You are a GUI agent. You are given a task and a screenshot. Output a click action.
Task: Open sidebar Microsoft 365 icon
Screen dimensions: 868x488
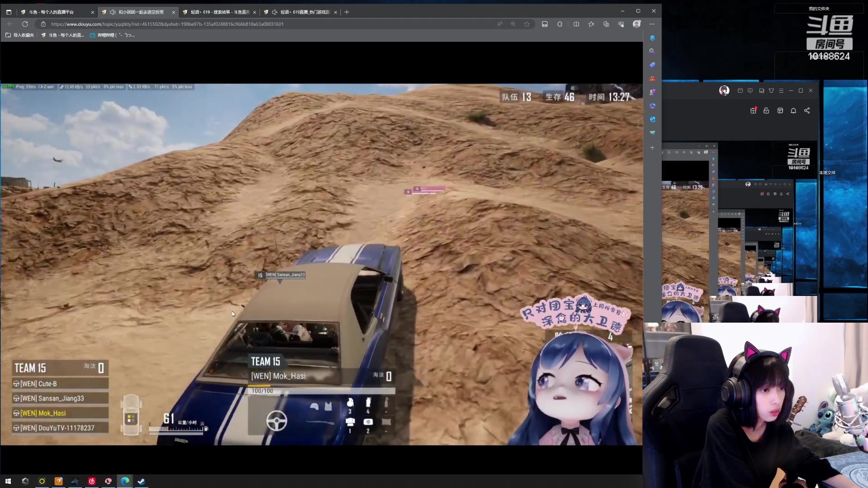click(652, 106)
